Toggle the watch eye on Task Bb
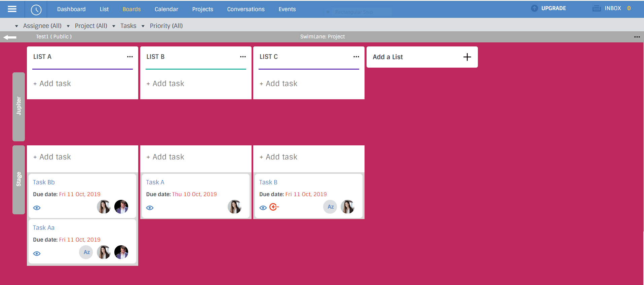 37,208
